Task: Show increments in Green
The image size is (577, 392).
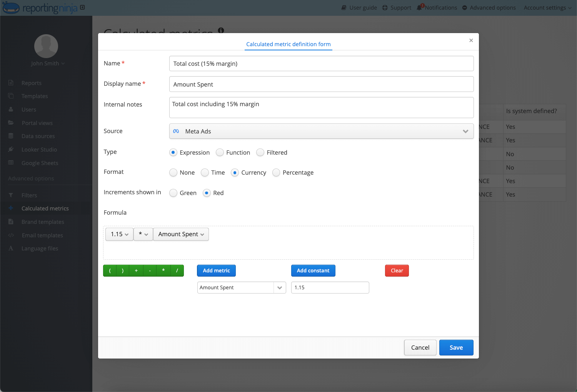Action: coord(173,193)
